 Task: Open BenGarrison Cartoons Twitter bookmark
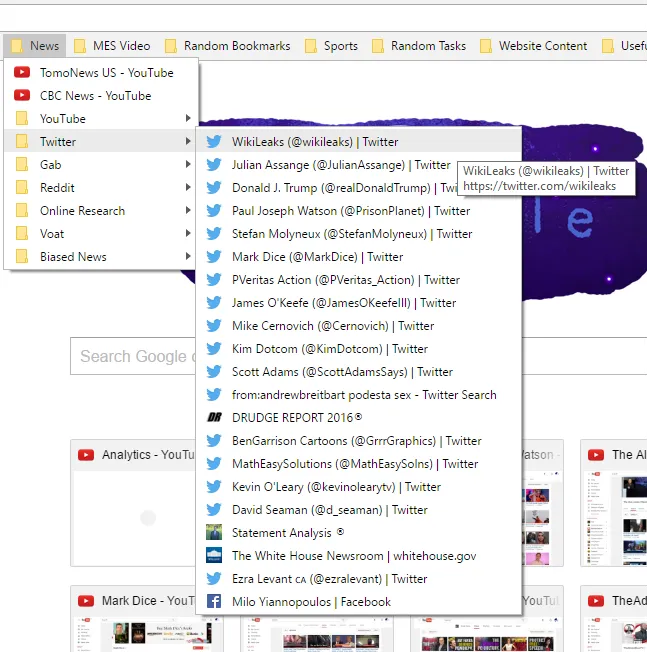tap(359, 441)
